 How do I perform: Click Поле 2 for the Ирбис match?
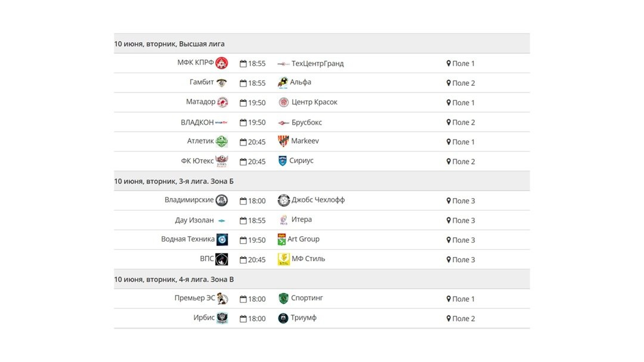[464, 318]
